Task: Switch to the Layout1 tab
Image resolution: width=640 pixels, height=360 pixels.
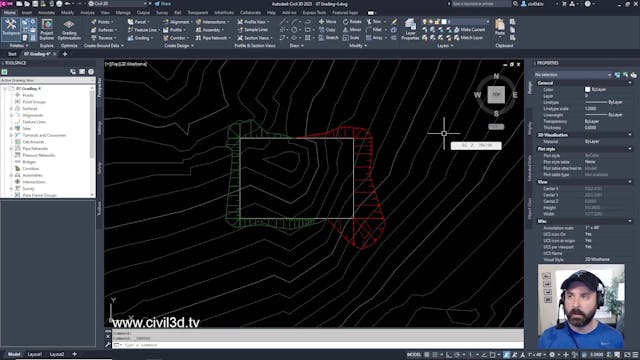Action: click(x=35, y=354)
